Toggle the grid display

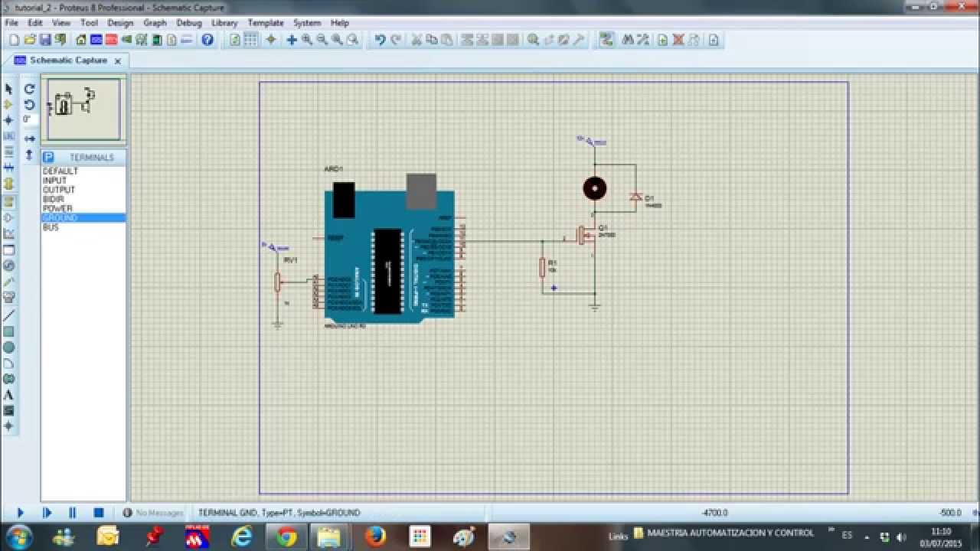click(250, 40)
